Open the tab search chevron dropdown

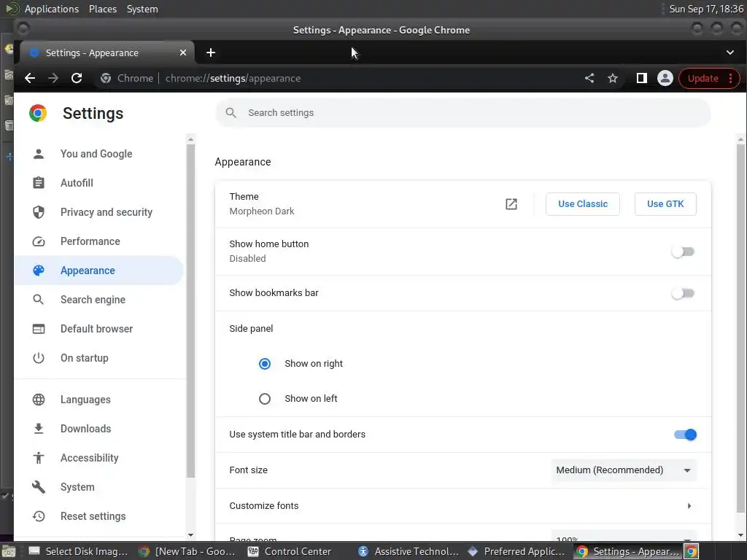pyautogui.click(x=729, y=52)
